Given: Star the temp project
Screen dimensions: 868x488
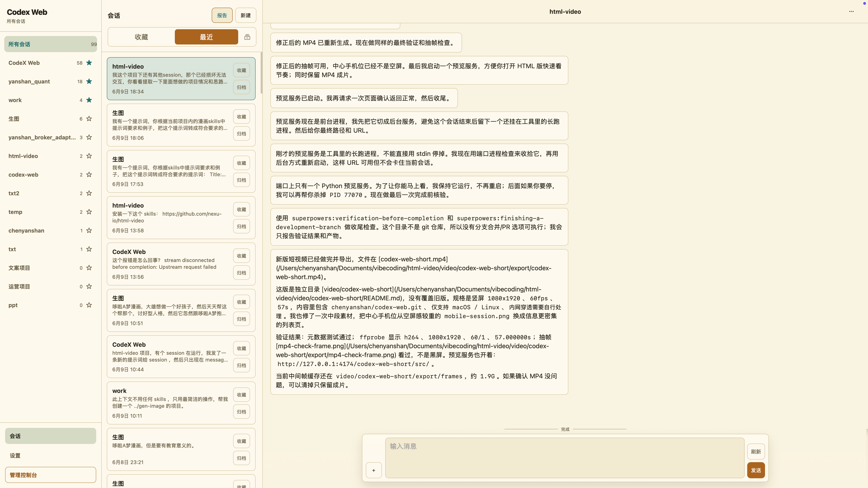Looking at the screenshot, I should pos(89,212).
